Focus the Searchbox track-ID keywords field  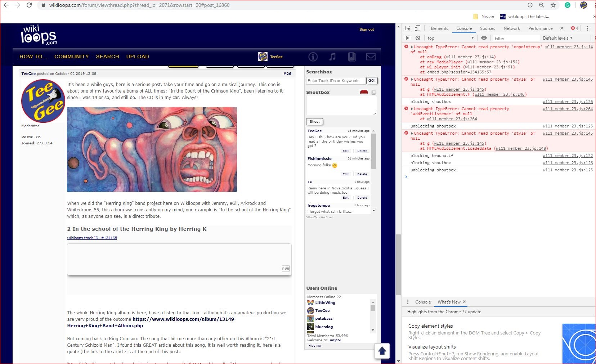(x=336, y=81)
